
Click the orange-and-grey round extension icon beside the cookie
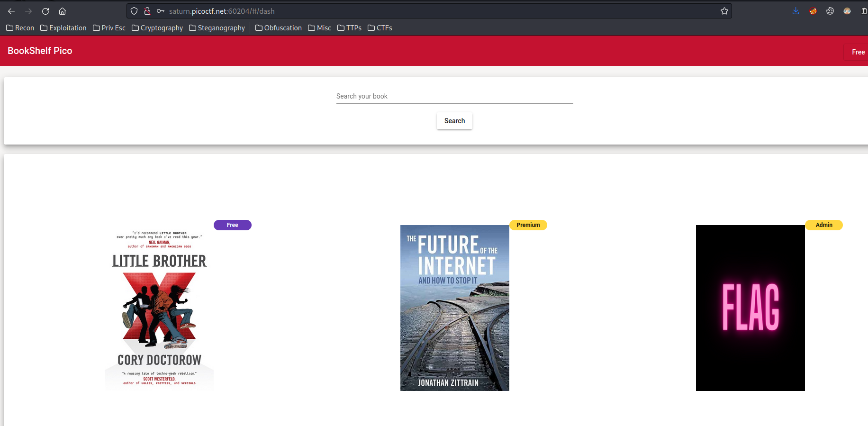(847, 11)
